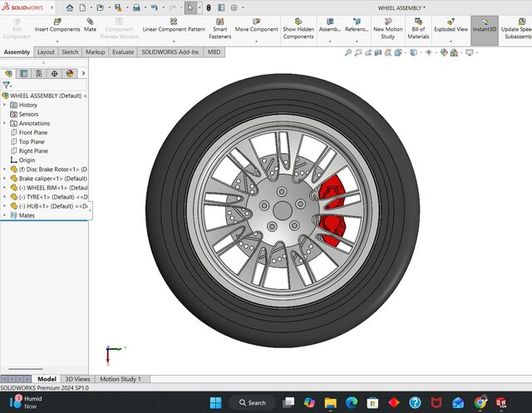Open DimXpertManager crosshair tab
The image size is (532, 413).
tap(54, 73)
